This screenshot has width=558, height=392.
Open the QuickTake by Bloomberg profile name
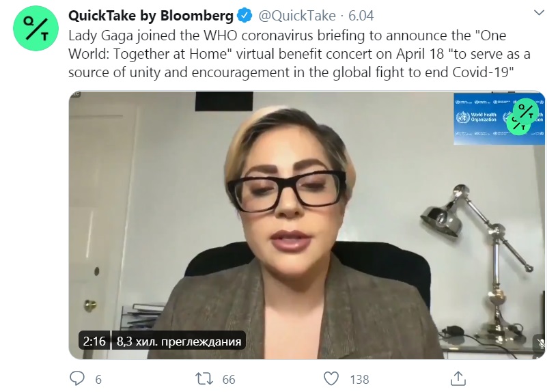[x=160, y=15]
